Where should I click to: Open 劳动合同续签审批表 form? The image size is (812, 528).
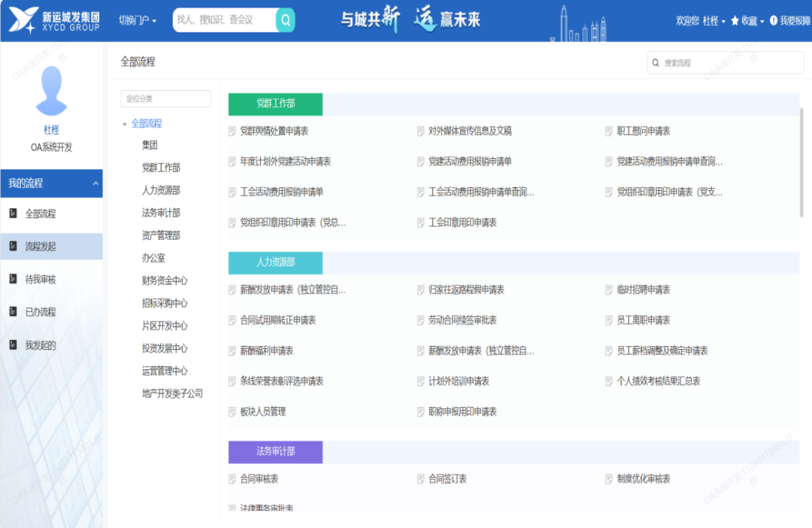pos(462,320)
